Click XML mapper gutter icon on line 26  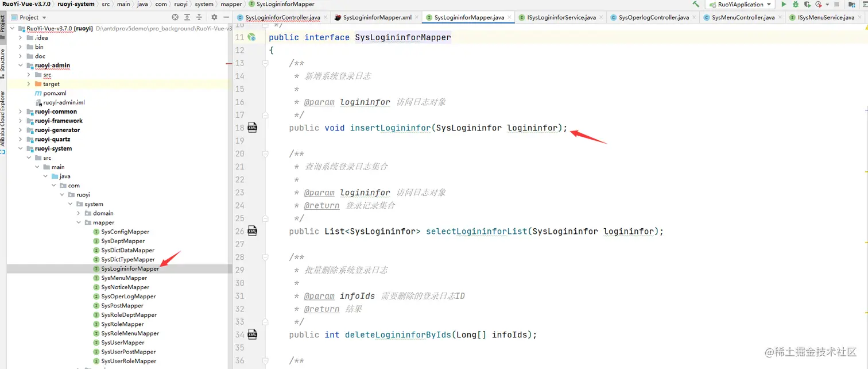pyautogui.click(x=252, y=230)
